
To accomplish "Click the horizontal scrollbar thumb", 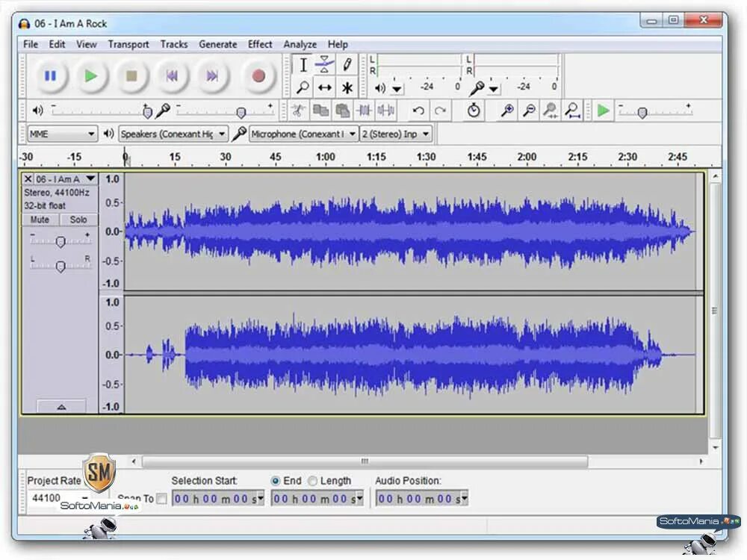I will [365, 461].
